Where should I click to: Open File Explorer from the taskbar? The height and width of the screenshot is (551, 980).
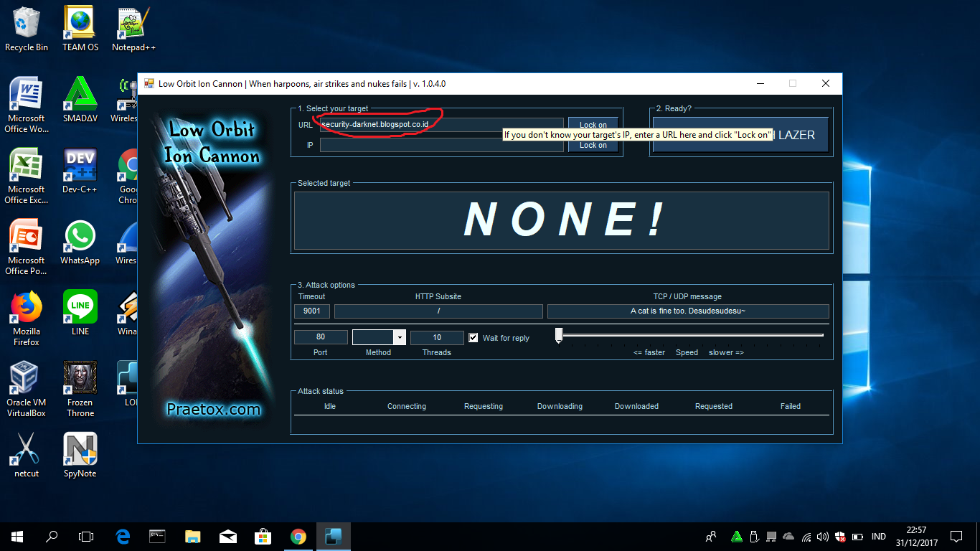tap(193, 536)
